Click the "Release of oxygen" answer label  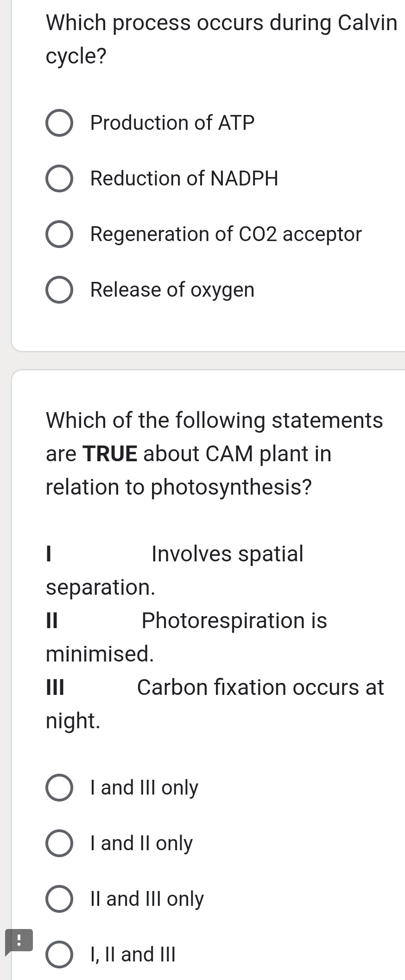[172, 290]
